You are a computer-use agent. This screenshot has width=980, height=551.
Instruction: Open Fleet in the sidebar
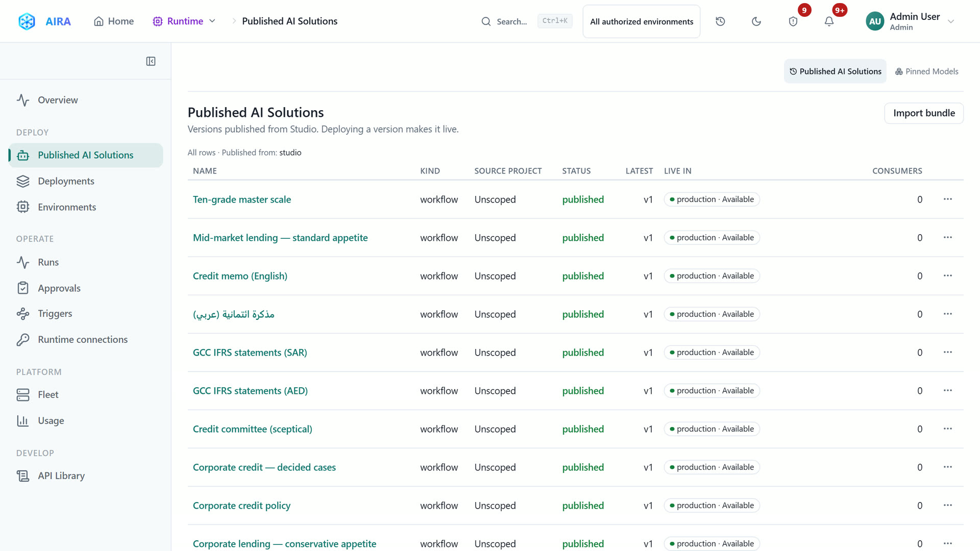point(86,395)
